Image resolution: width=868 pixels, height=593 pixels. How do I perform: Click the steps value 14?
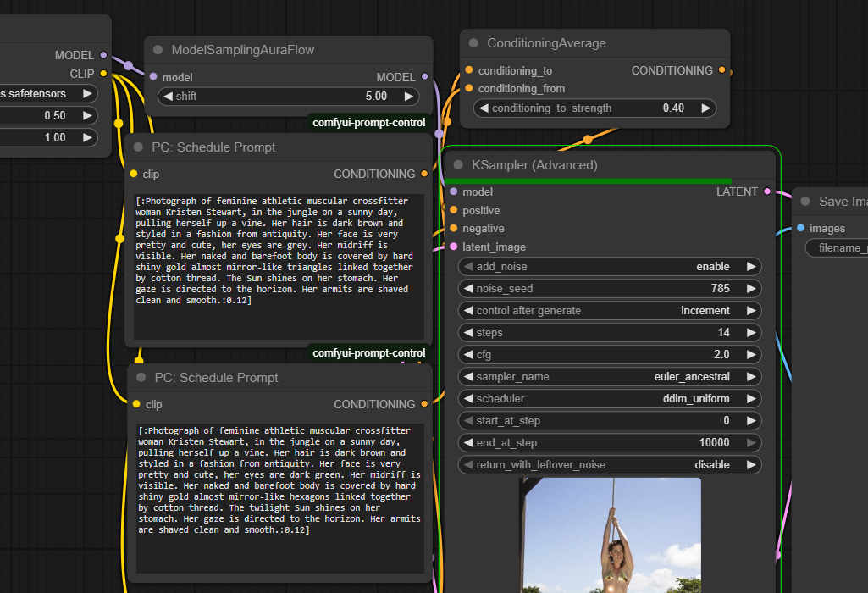point(723,333)
